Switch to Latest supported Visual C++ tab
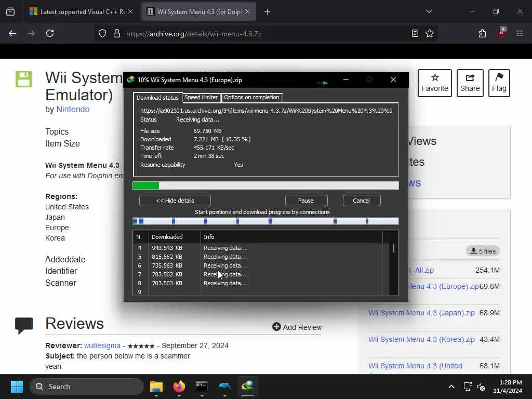 81,12
